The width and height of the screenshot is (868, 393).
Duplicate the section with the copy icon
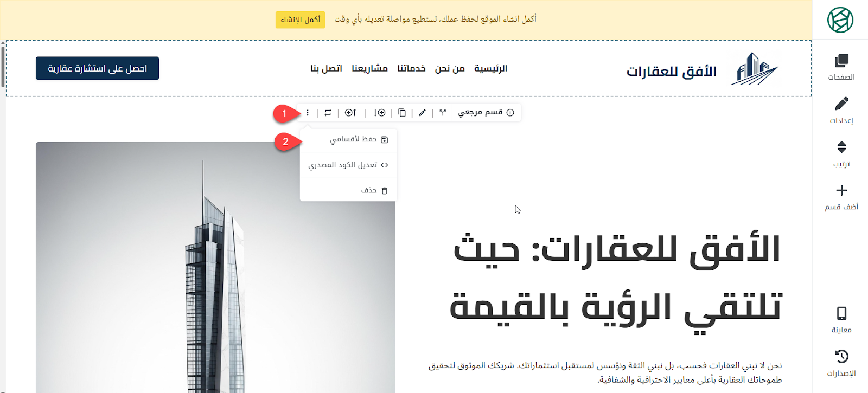[x=402, y=113]
